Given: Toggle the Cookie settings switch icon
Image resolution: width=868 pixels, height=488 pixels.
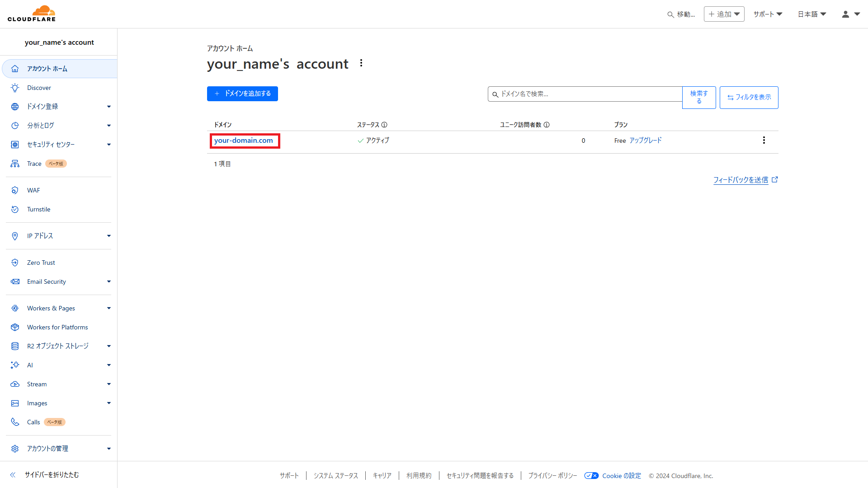Looking at the screenshot, I should [x=591, y=475].
